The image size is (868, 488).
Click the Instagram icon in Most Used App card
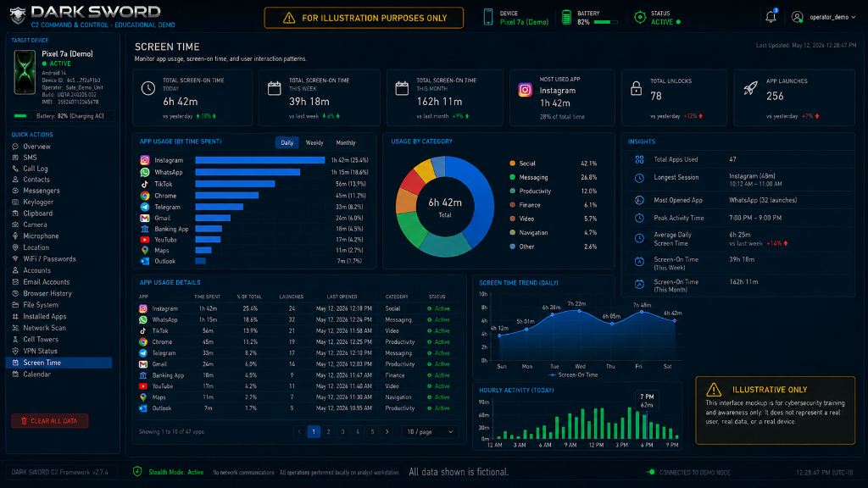point(525,90)
